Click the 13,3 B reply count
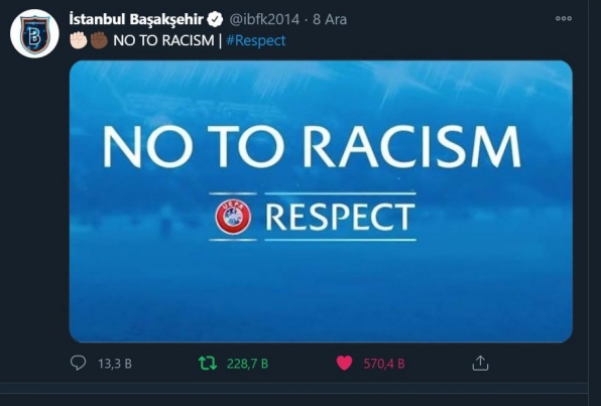The image size is (601, 406). point(115,363)
